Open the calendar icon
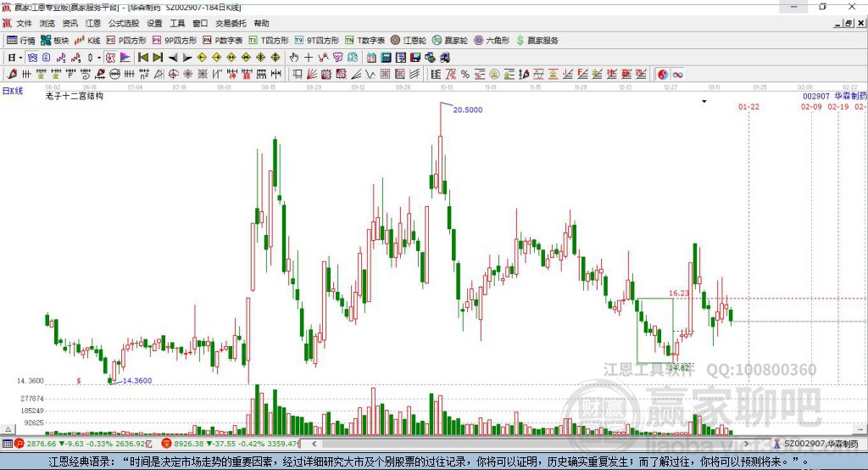Screen dimensions: 868x470 [x=371, y=58]
